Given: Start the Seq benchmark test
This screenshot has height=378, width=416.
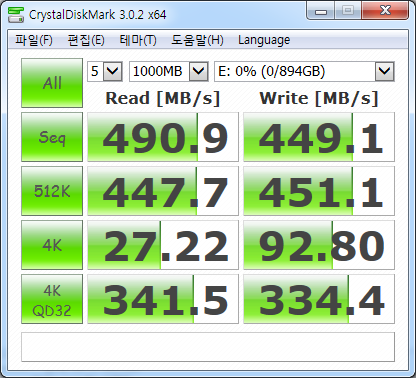Looking at the screenshot, I should pyautogui.click(x=52, y=137).
